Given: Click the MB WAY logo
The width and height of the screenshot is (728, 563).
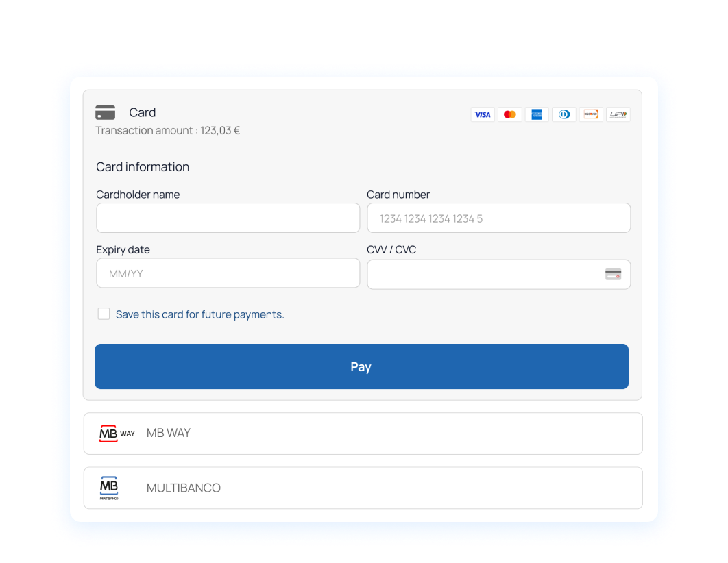Looking at the screenshot, I should pos(117,434).
